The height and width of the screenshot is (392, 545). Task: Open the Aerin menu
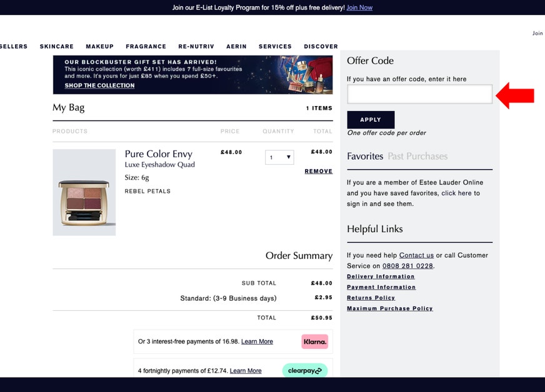point(236,47)
